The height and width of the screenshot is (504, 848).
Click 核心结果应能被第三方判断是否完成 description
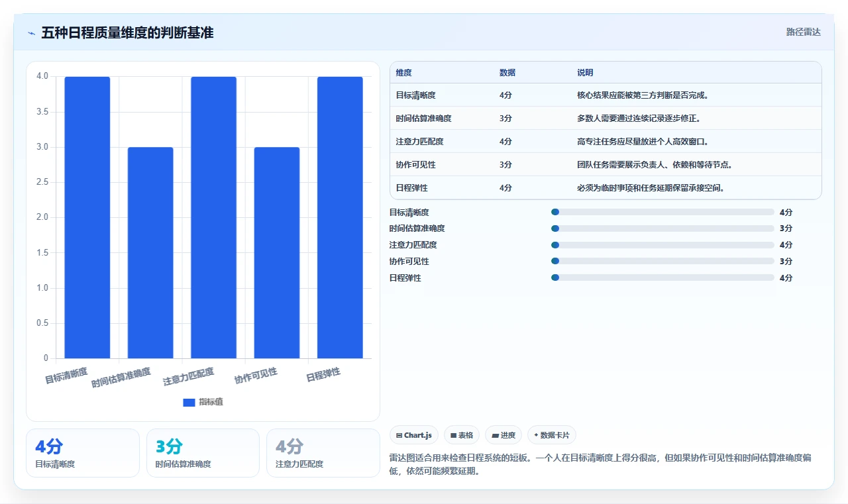(x=643, y=95)
